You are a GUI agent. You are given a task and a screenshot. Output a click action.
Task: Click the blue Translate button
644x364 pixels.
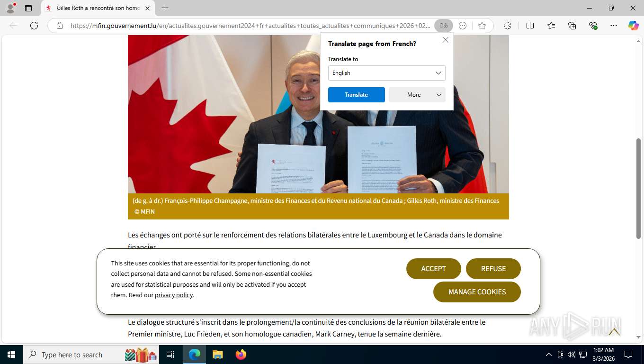click(x=356, y=95)
